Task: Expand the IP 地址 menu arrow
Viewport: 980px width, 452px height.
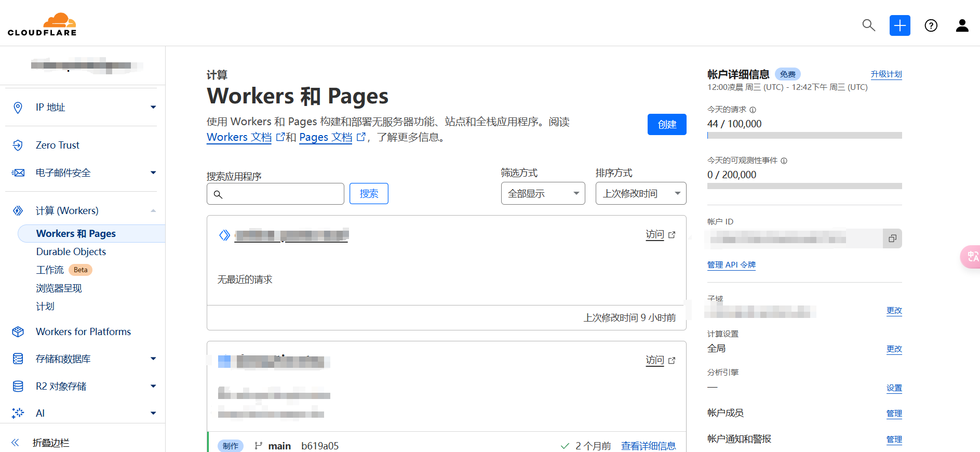Action: click(x=153, y=108)
